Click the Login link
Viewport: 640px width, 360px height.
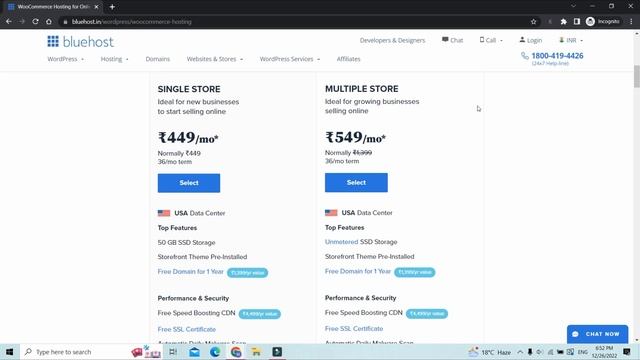point(531,40)
